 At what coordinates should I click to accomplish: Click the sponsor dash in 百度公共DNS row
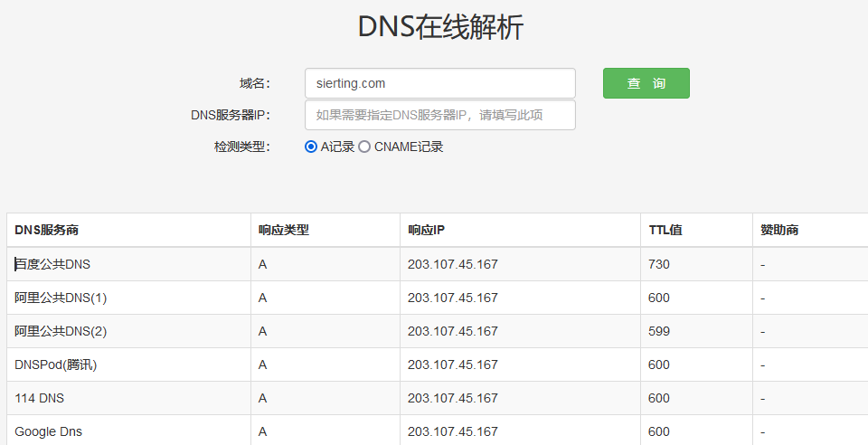pos(763,265)
